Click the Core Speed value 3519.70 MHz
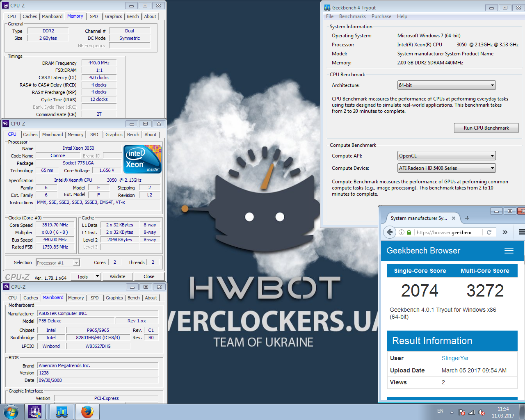This screenshot has height=420, width=525. (x=55, y=225)
